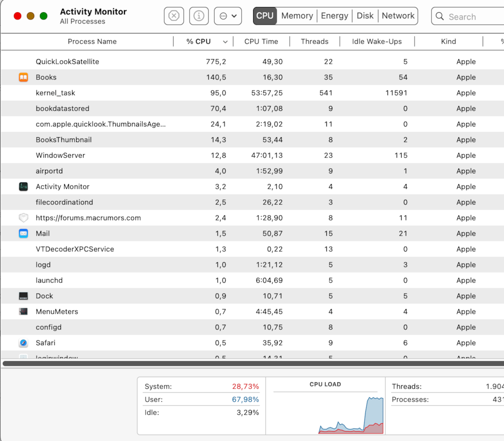Select the logd process name
Image resolution: width=504 pixels, height=441 pixels.
pos(43,265)
